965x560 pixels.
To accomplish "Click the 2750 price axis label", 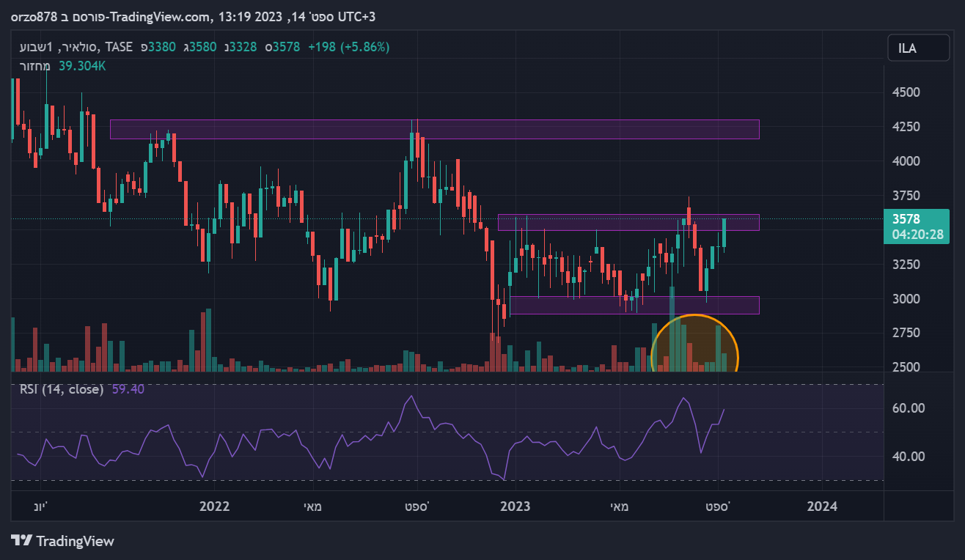I will [x=907, y=333].
